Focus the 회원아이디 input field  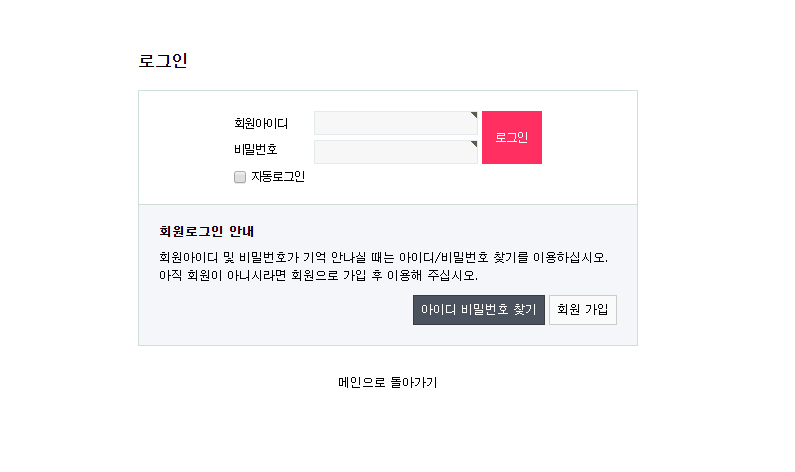pyautogui.click(x=396, y=123)
